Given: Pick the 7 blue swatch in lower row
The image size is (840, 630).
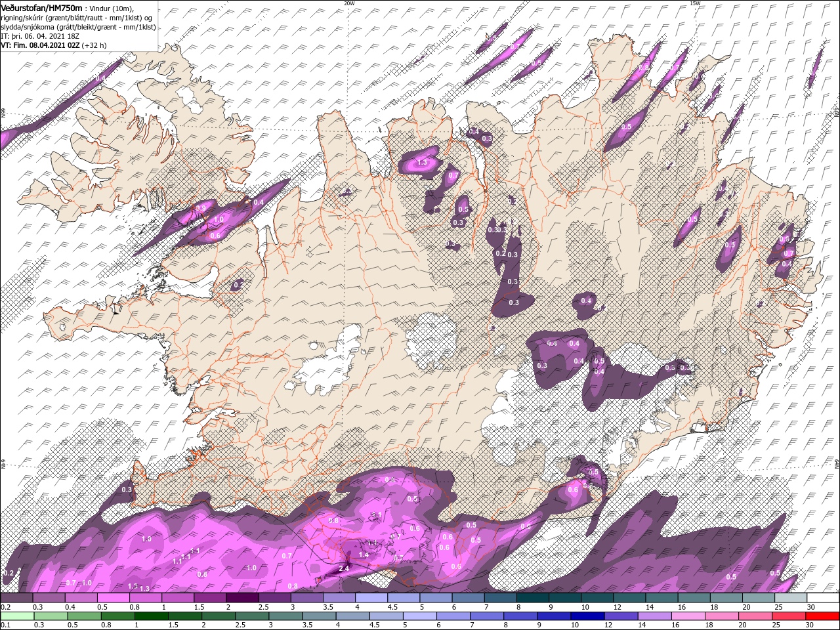Looking at the screenshot, I should pos(486,616).
